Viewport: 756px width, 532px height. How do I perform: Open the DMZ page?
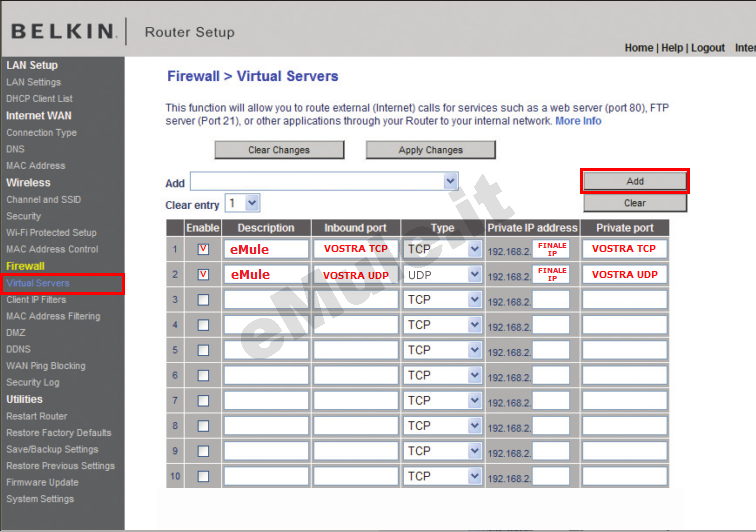point(16,333)
